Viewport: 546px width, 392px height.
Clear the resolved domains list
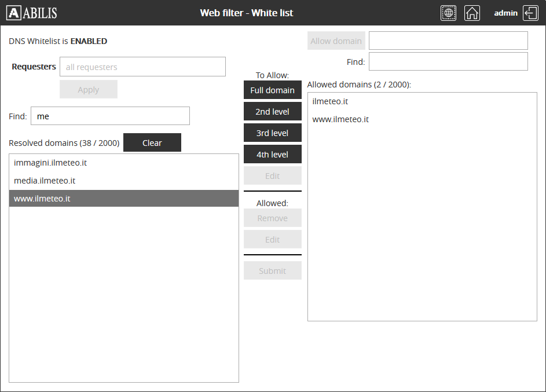click(x=152, y=143)
